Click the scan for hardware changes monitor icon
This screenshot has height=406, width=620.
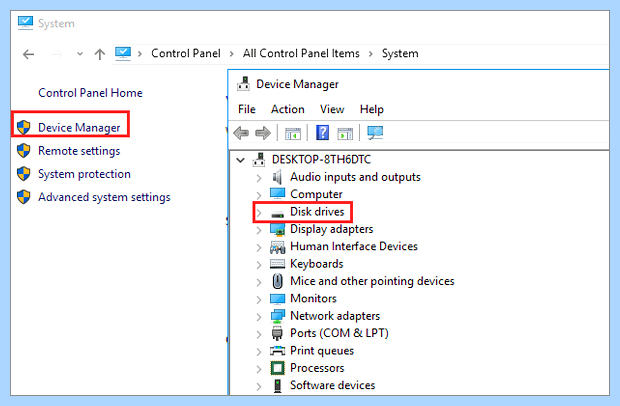[x=375, y=133]
